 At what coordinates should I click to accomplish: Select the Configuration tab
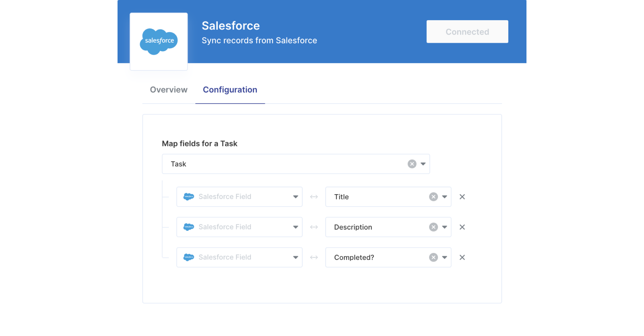tap(230, 90)
